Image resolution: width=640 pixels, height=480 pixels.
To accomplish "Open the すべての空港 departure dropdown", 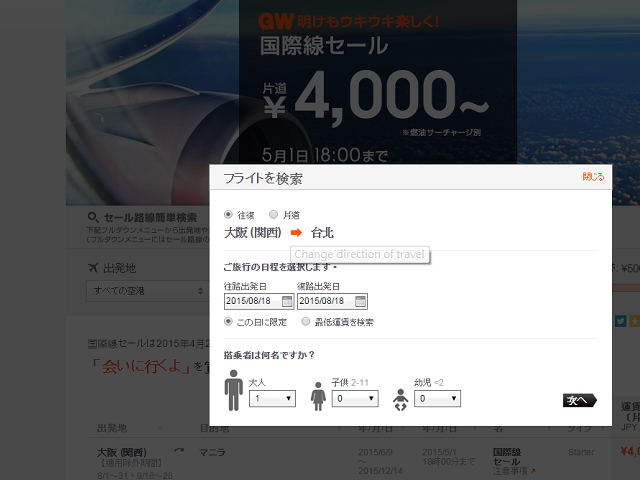I will point(148,291).
